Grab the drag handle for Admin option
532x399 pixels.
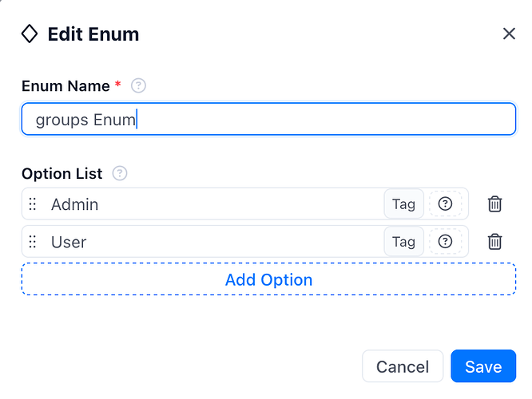pyautogui.click(x=33, y=204)
